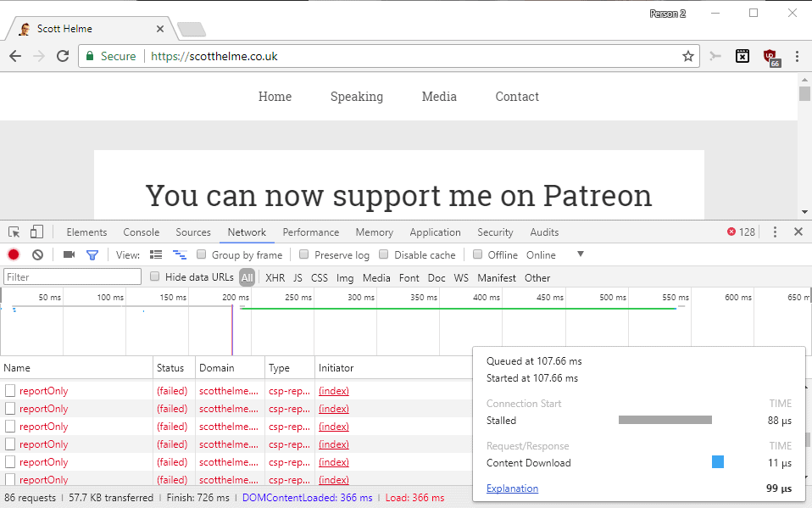Close the DevTools panel
This screenshot has width=812, height=508.
(x=798, y=232)
